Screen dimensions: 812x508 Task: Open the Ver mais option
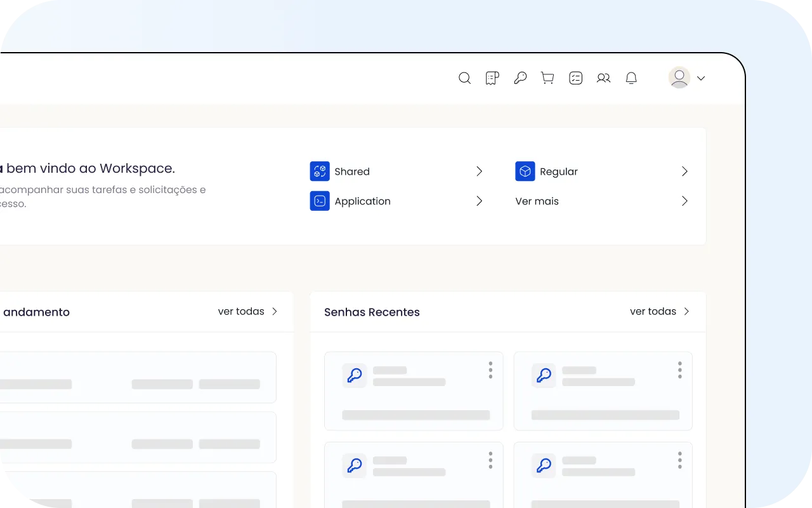pyautogui.click(x=537, y=201)
